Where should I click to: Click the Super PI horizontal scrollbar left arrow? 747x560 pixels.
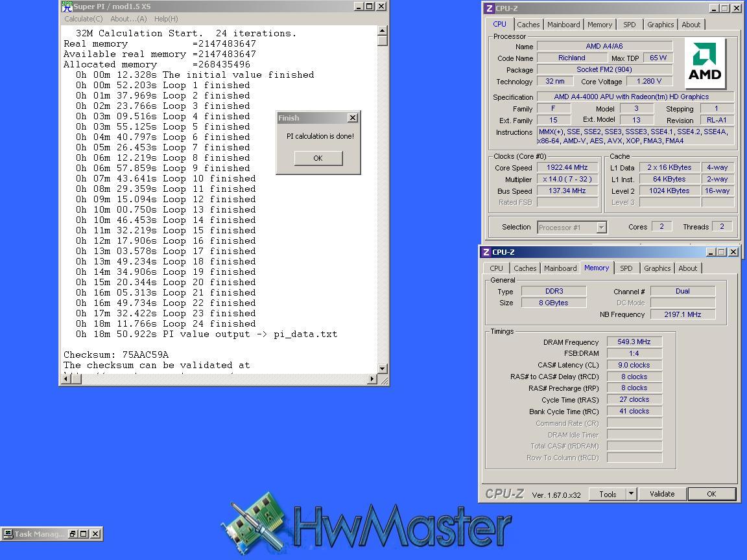click(x=67, y=379)
